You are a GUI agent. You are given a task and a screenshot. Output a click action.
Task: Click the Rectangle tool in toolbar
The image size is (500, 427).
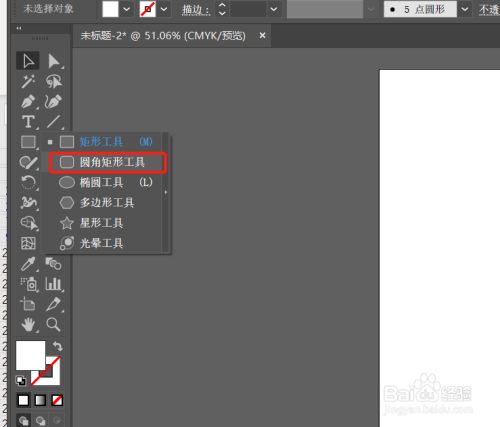tap(28, 142)
